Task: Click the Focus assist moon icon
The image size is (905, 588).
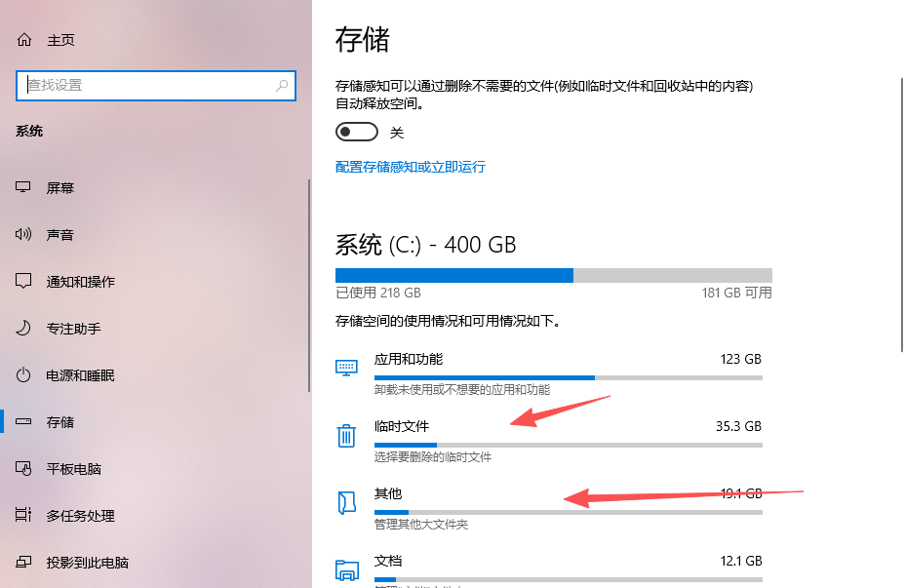Action: click(x=23, y=329)
